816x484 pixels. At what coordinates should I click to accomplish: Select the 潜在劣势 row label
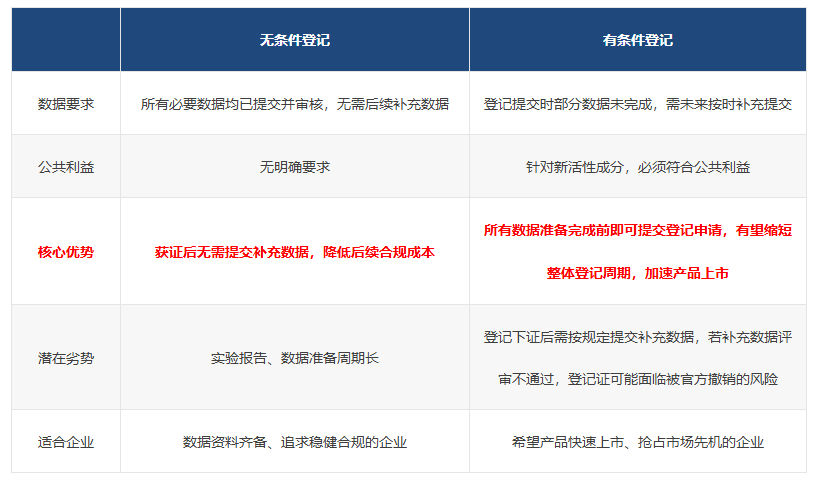(x=66, y=357)
